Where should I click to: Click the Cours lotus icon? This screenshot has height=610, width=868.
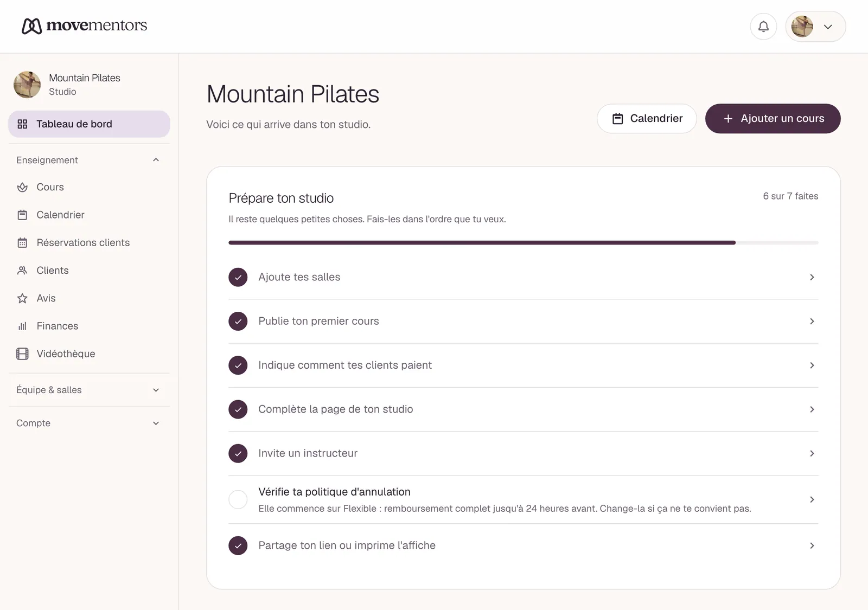(22, 187)
